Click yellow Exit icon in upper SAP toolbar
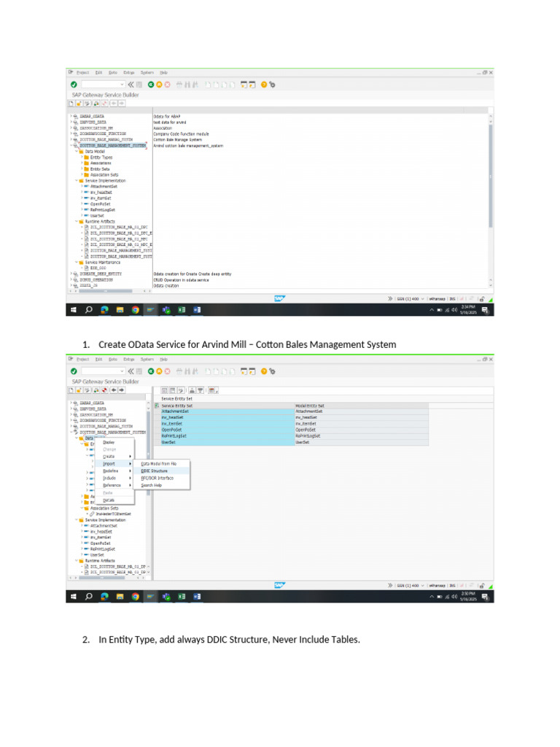 (x=159, y=85)
